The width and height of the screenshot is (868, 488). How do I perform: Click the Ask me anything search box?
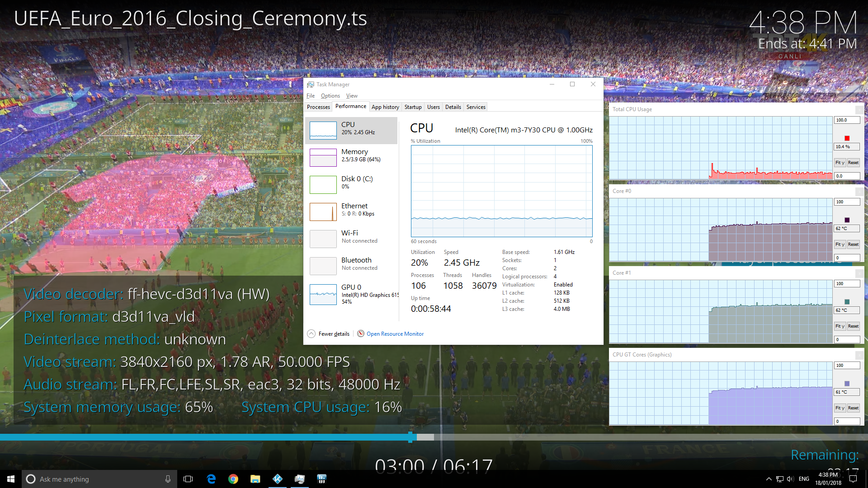pyautogui.click(x=99, y=479)
